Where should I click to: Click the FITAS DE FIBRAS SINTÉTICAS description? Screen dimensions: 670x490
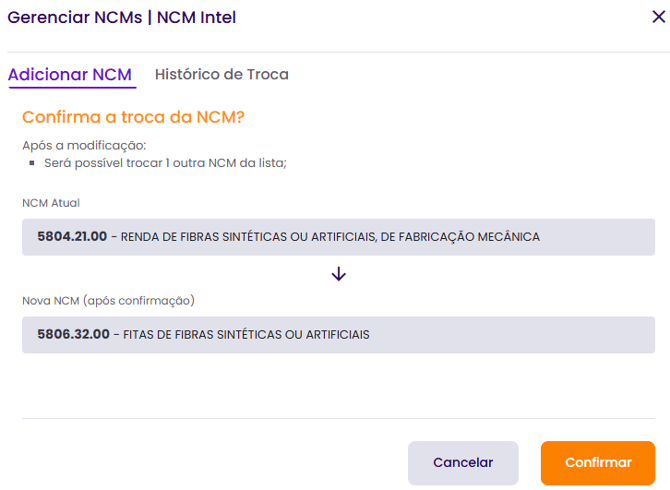[246, 335]
